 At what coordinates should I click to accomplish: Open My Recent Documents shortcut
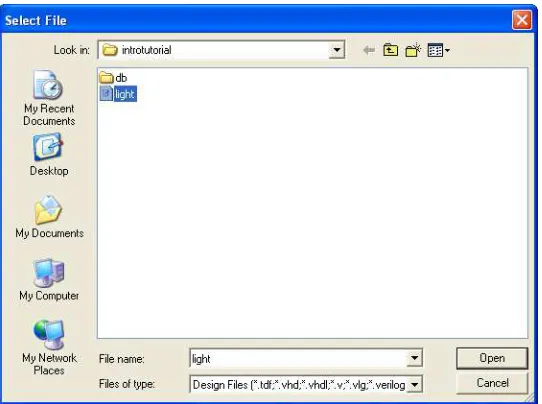pyautogui.click(x=49, y=98)
